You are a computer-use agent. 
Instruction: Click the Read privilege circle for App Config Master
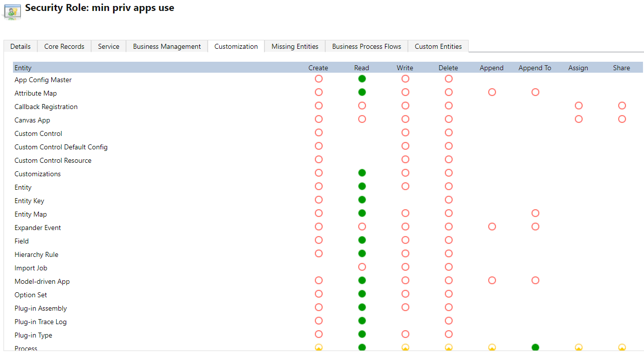click(x=362, y=79)
